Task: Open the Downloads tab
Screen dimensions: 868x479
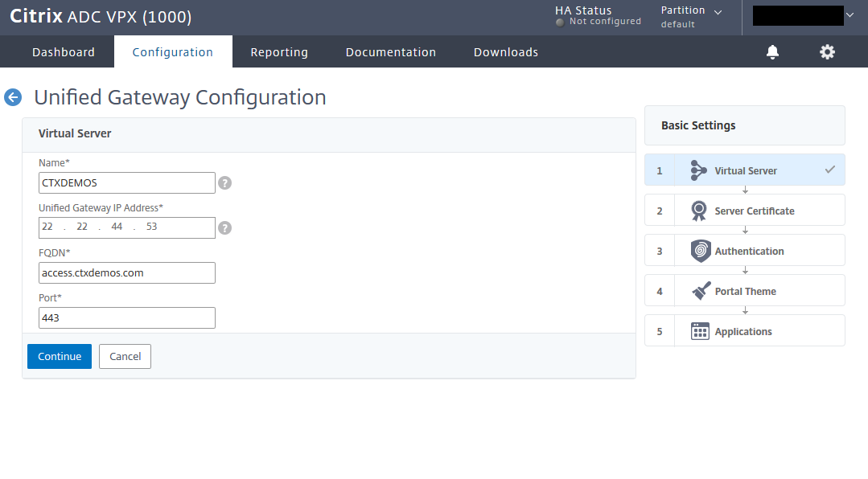Action: [x=506, y=52]
